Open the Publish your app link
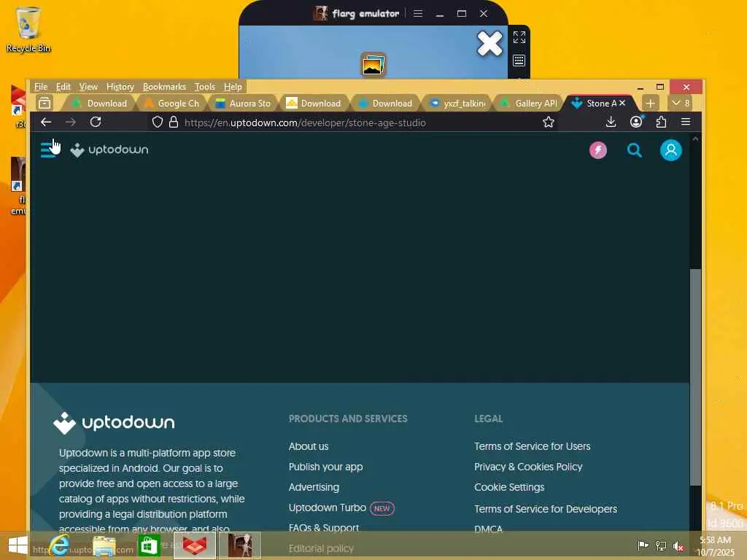 (325, 467)
